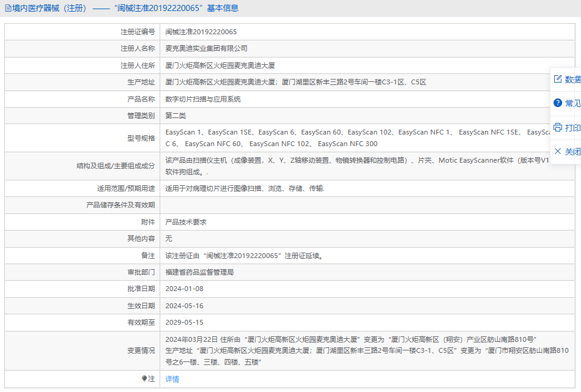Image resolution: width=581 pixels, height=392 pixels.
Task: Click the document icon before 境内医疗器械 title
Action: point(8,8)
